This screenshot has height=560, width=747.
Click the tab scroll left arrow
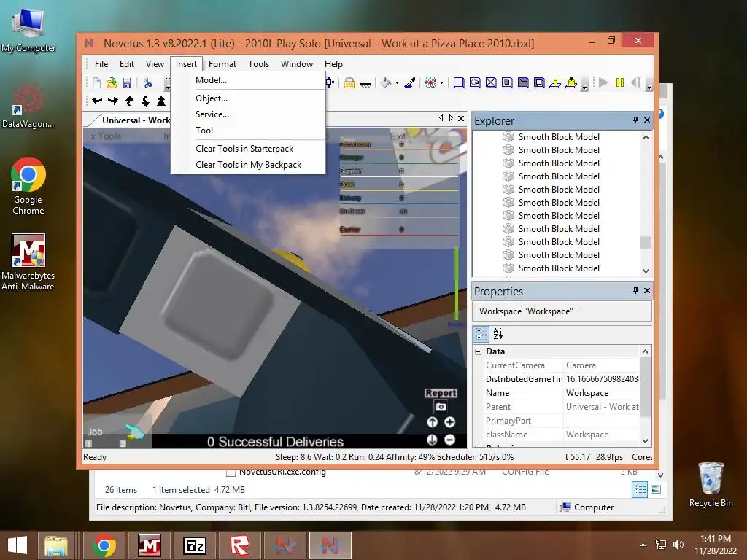coord(441,118)
